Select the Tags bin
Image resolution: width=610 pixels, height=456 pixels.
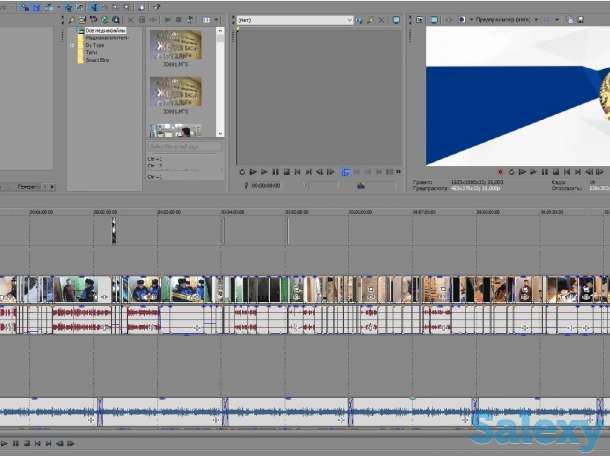click(91, 52)
